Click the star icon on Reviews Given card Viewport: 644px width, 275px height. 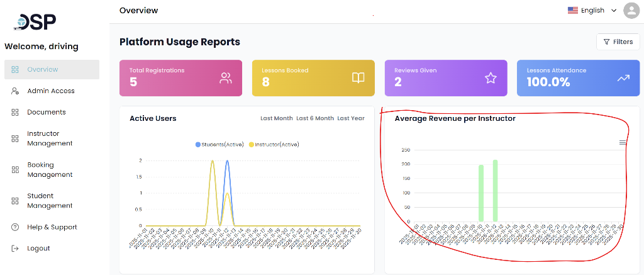point(491,78)
